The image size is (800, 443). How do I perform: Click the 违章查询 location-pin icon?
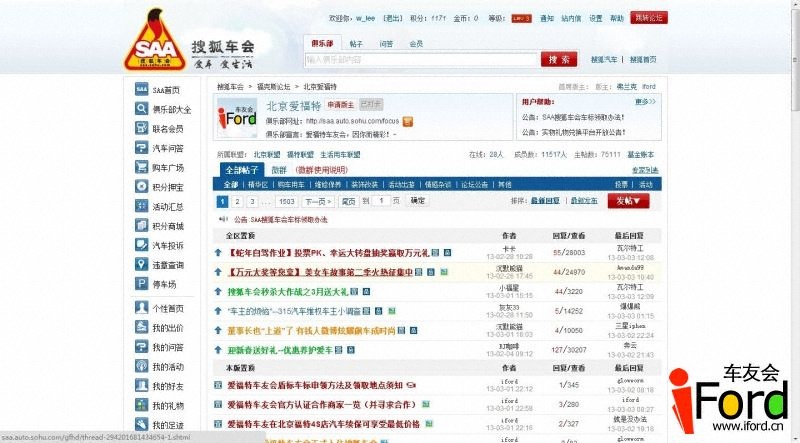point(141,264)
